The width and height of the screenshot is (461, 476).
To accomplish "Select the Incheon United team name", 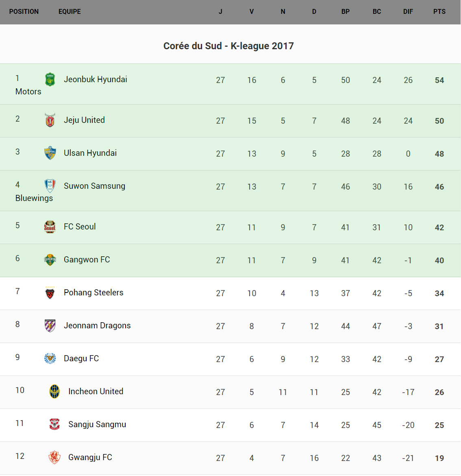I will tap(96, 391).
